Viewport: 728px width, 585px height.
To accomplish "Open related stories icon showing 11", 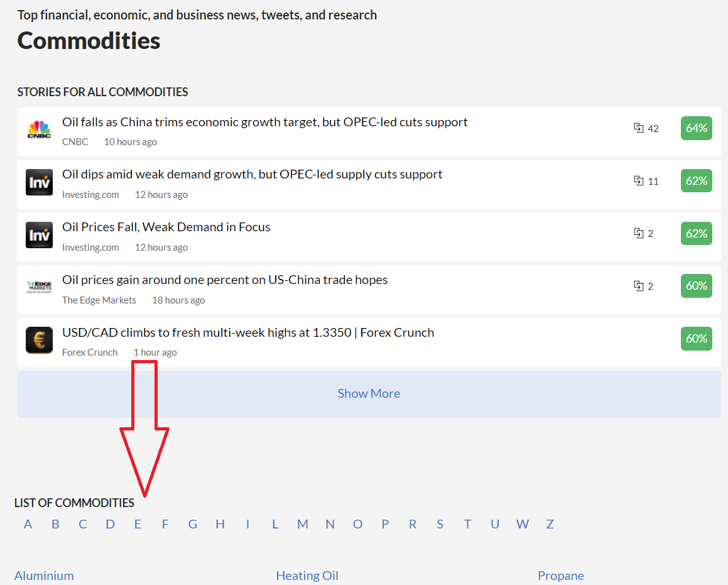I will click(x=639, y=180).
